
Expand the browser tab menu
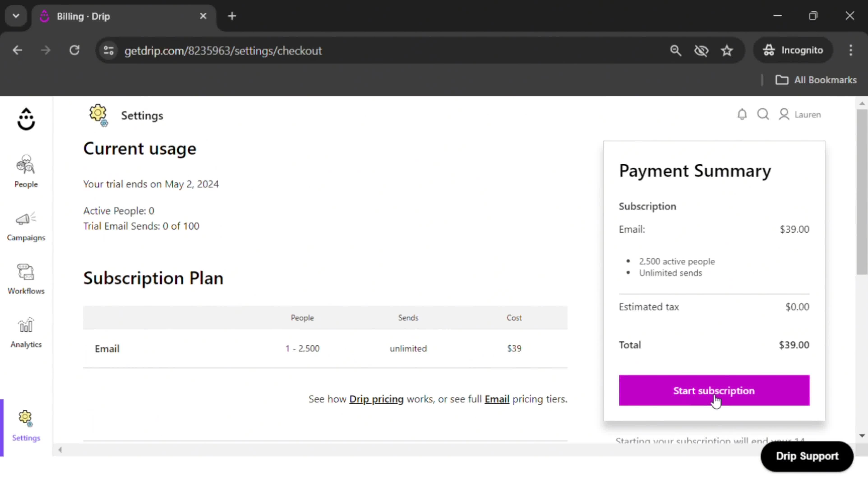(x=16, y=16)
